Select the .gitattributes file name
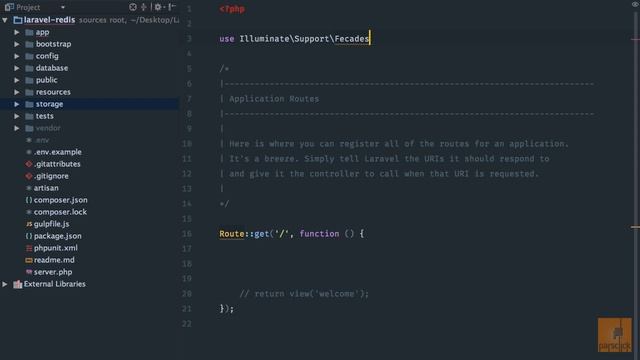This screenshot has width=640, height=360. tap(58, 164)
